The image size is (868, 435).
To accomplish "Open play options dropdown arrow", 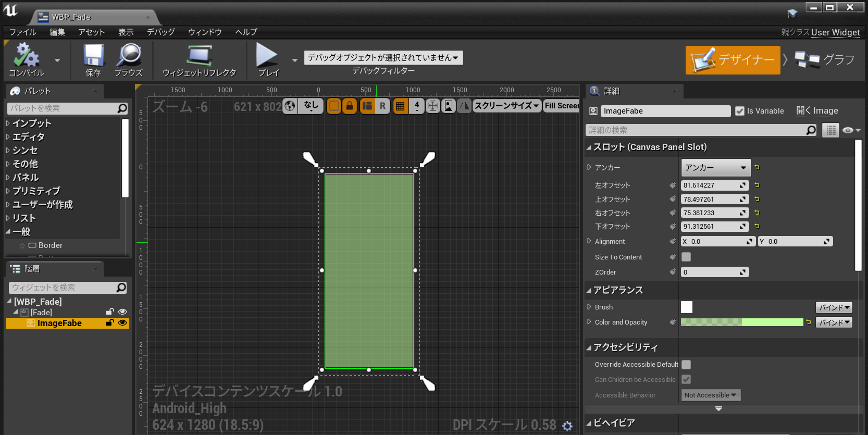I will point(295,60).
